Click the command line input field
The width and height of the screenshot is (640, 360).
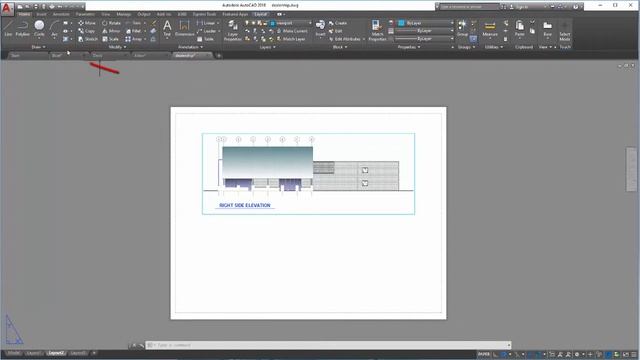(329, 345)
